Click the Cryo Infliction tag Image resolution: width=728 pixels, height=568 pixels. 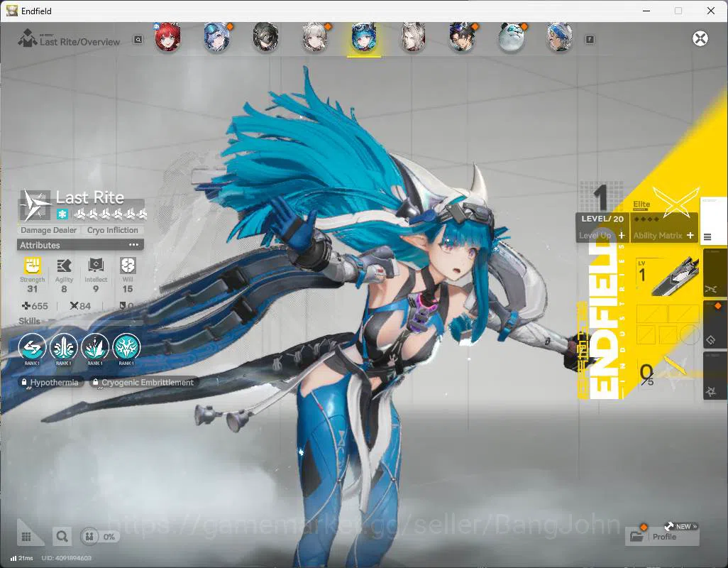[112, 230]
